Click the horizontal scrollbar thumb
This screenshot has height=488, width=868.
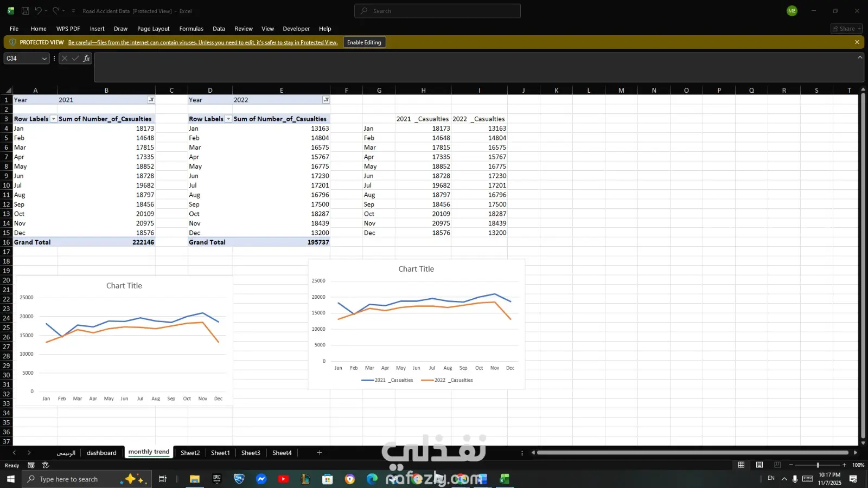[x=692, y=453]
